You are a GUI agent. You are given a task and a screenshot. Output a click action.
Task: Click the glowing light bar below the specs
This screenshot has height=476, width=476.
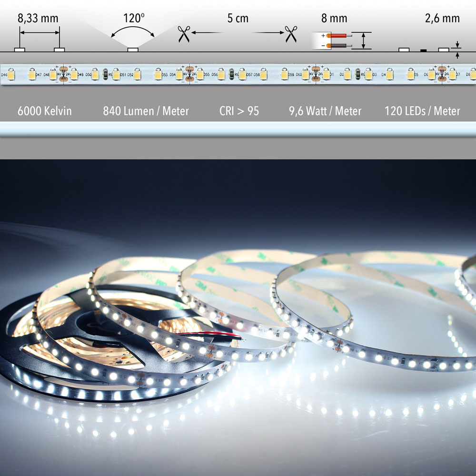[x=238, y=130]
